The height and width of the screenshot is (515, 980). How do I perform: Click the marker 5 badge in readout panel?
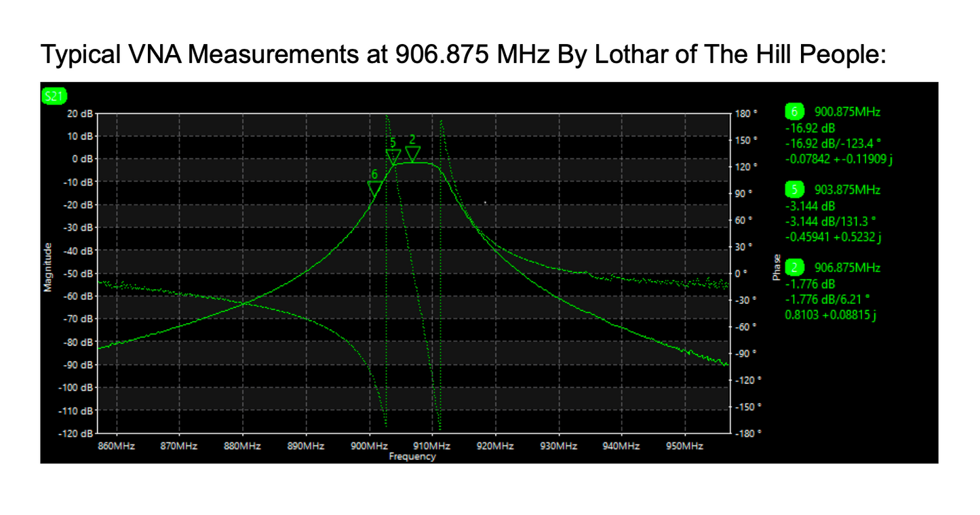point(794,190)
